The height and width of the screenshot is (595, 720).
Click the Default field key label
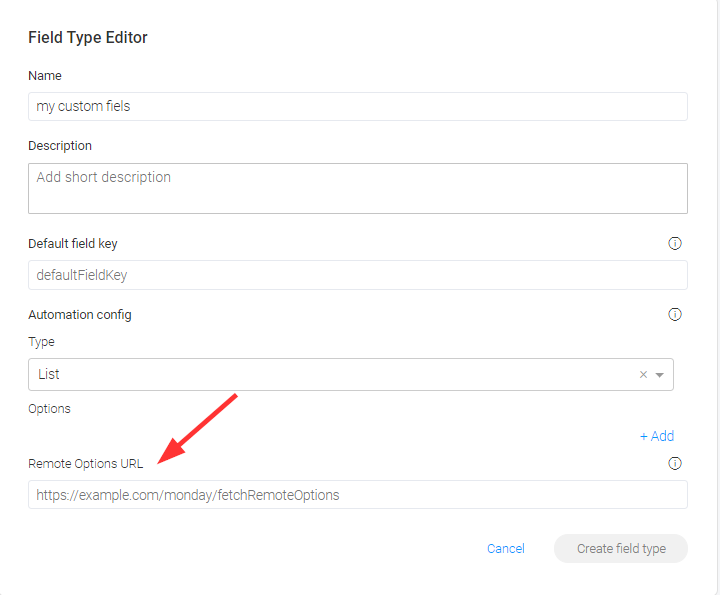coord(73,244)
